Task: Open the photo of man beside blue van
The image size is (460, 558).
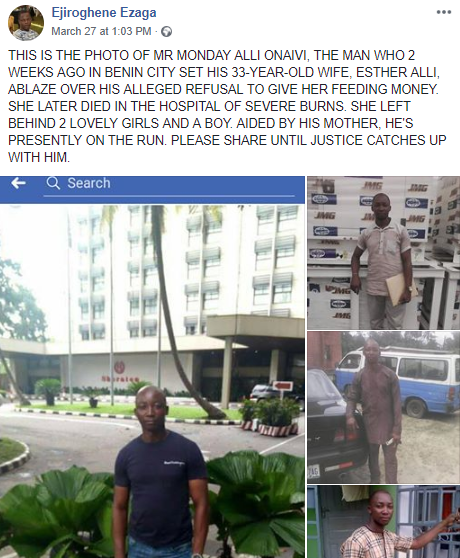Action: (384, 407)
